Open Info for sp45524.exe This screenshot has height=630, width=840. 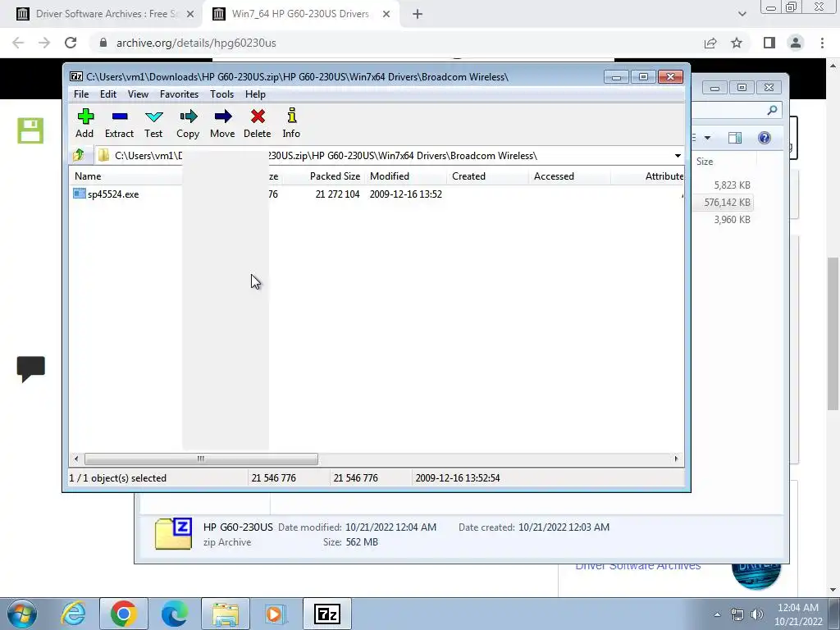point(291,124)
